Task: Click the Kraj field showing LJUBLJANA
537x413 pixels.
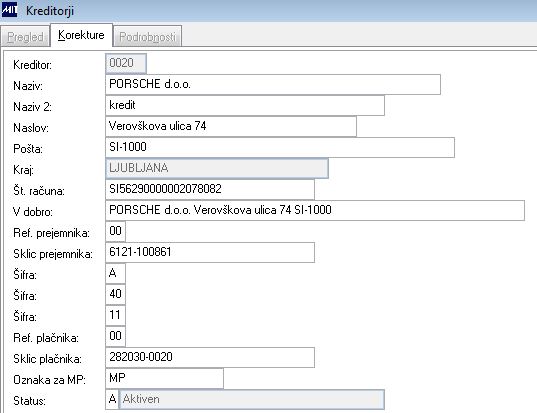Action: (x=217, y=168)
